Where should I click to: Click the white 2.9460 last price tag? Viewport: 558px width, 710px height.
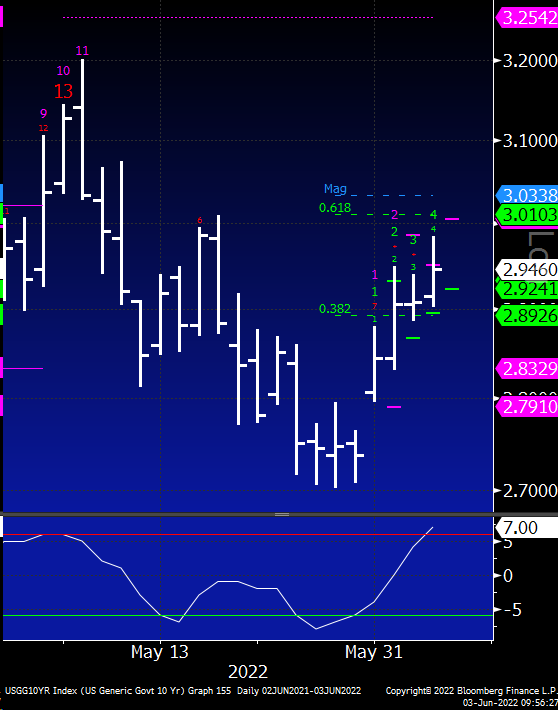(527, 270)
